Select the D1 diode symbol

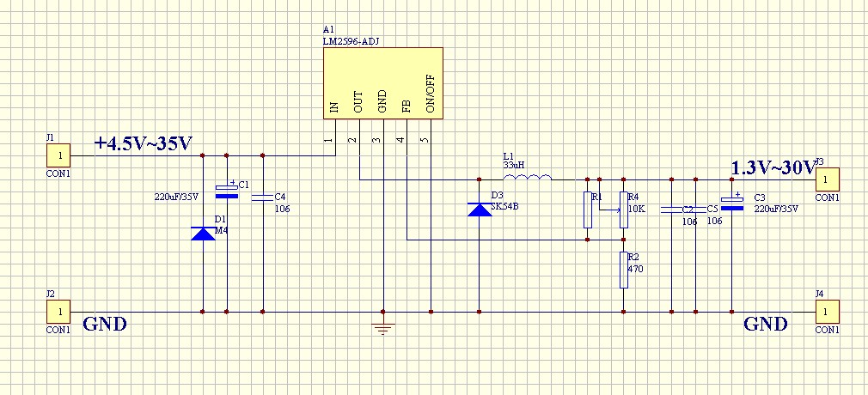click(x=203, y=234)
